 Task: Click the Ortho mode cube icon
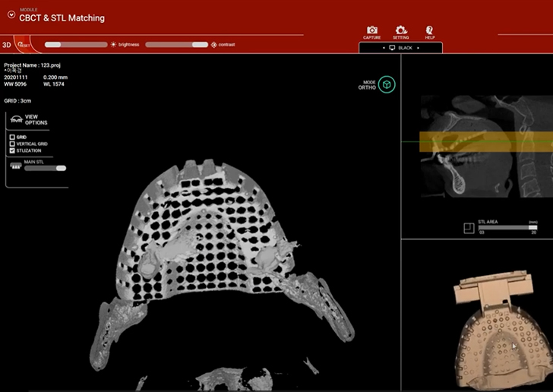click(387, 84)
